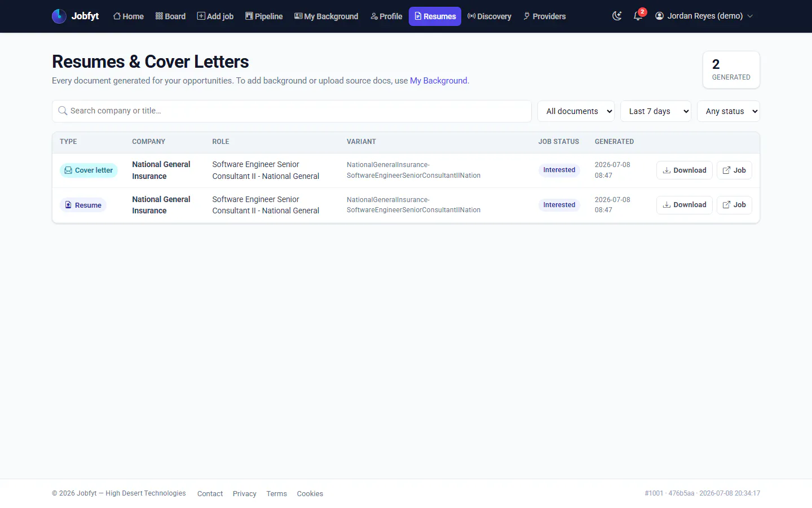
Task: Download the Resume document
Action: coord(685,205)
